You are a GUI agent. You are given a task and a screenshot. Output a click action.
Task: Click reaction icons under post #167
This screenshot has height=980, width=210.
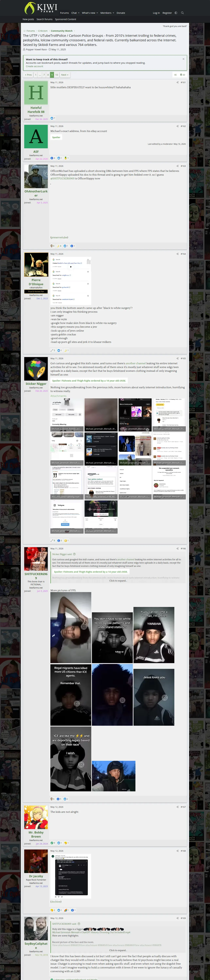(x=60, y=843)
